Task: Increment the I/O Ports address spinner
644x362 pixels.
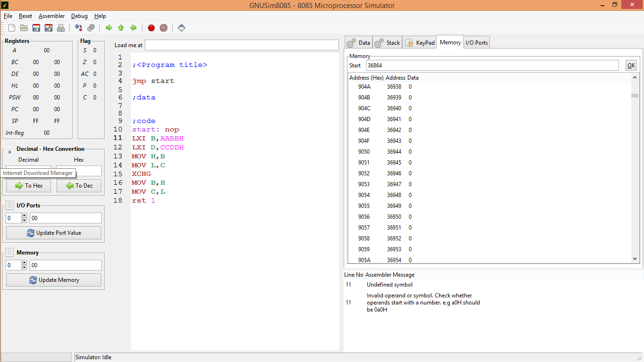Action: tap(25, 215)
